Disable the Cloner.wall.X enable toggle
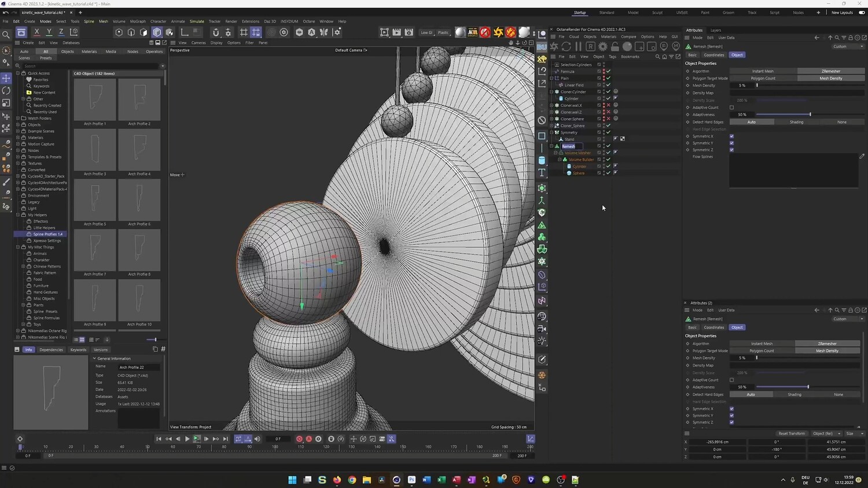Viewport: 868px width, 488px height. coord(608,105)
